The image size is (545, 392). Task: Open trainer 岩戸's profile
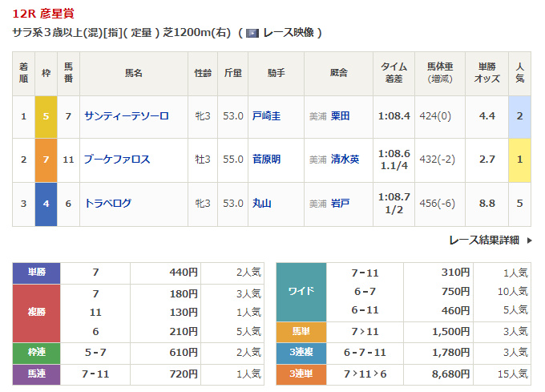pyautogui.click(x=341, y=204)
